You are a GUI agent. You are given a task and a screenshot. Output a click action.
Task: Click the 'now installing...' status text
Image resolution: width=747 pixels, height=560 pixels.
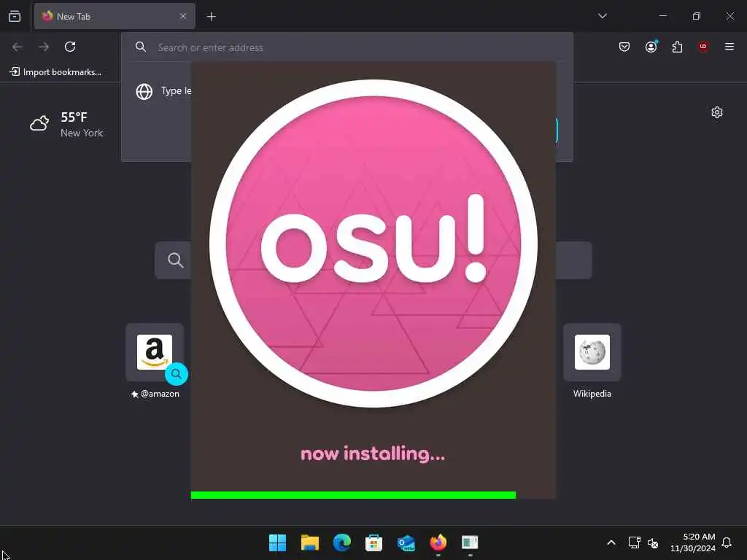click(373, 454)
